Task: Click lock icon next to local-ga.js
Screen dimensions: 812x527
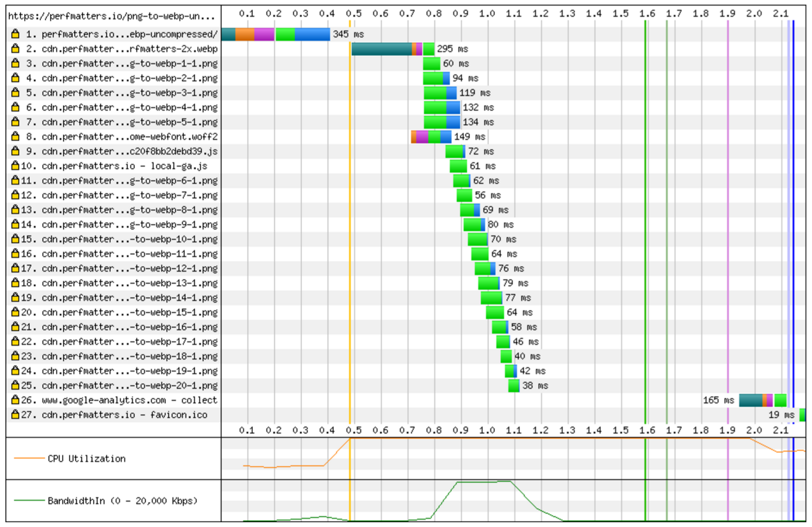Action: coord(15,166)
